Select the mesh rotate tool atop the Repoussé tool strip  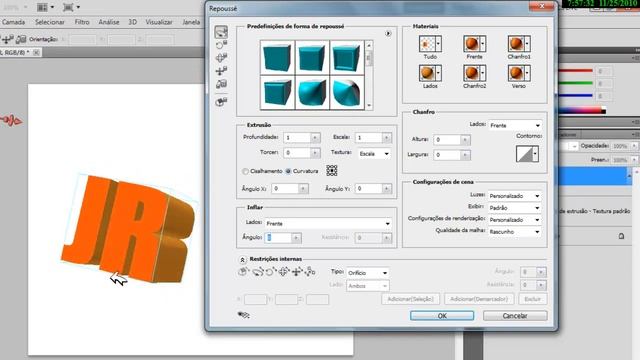[221, 32]
